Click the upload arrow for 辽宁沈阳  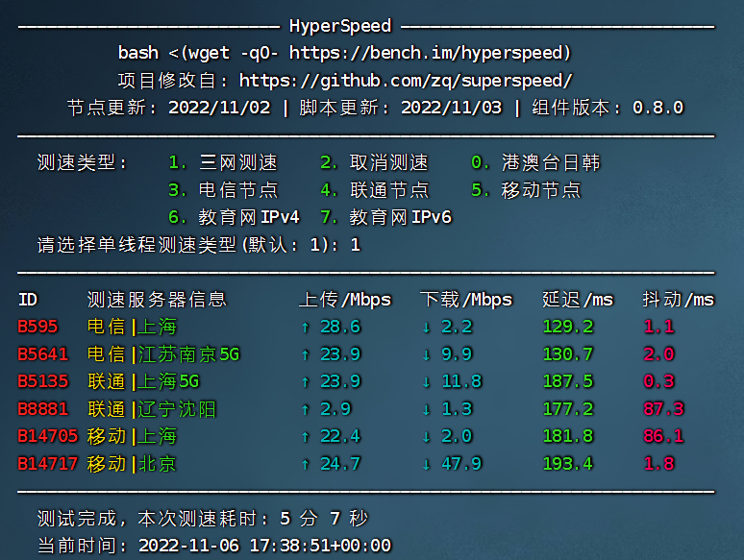coord(305,409)
